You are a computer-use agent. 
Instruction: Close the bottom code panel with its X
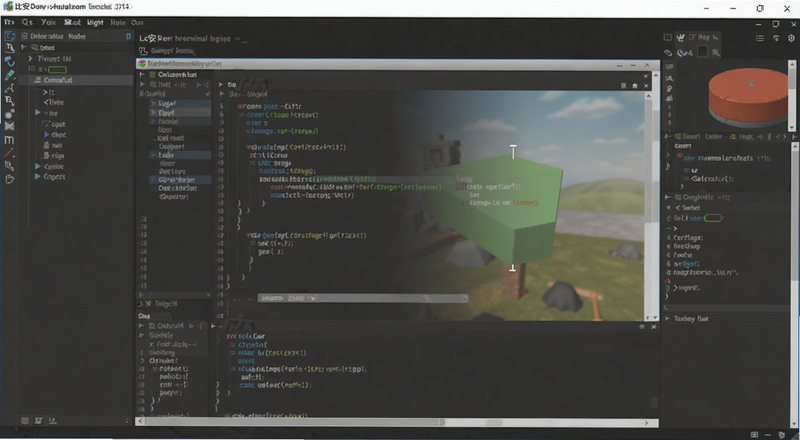point(654,327)
